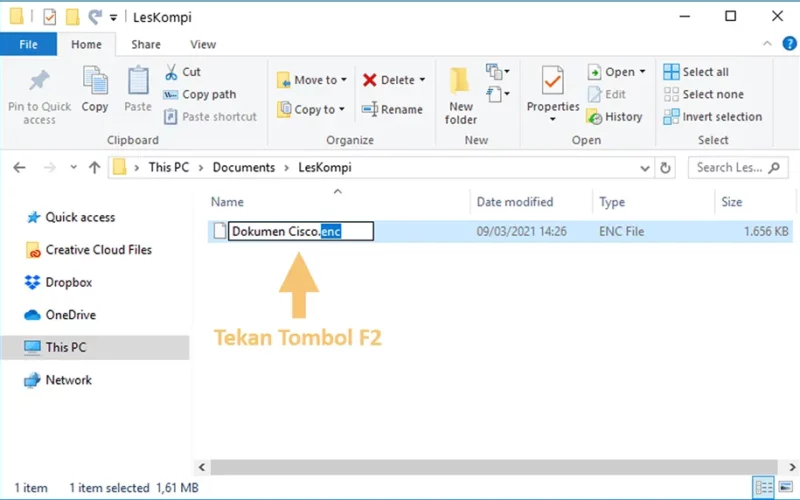
Task: Open the Move to dropdown
Action: click(x=312, y=80)
